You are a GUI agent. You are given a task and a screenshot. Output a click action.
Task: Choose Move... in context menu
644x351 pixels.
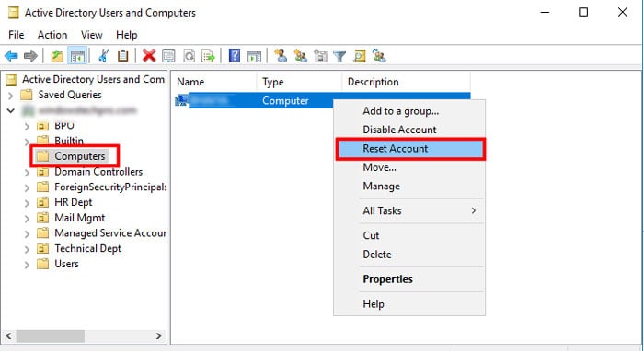[409, 167]
